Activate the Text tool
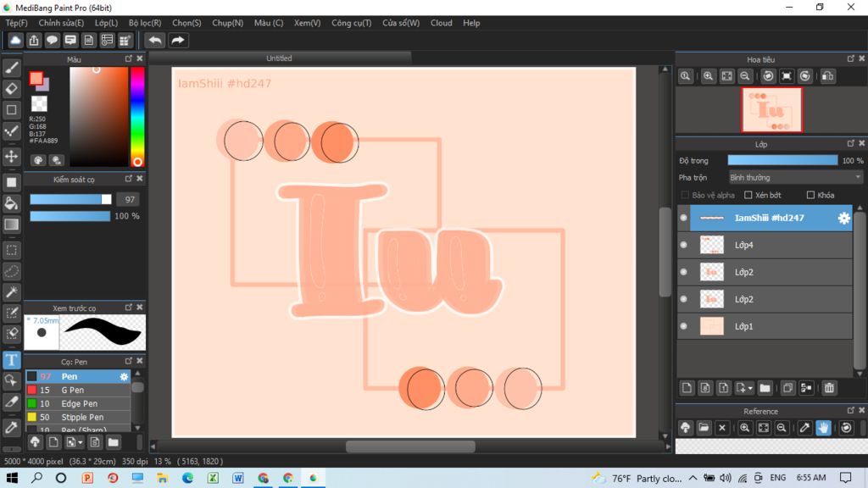 tap(12, 359)
